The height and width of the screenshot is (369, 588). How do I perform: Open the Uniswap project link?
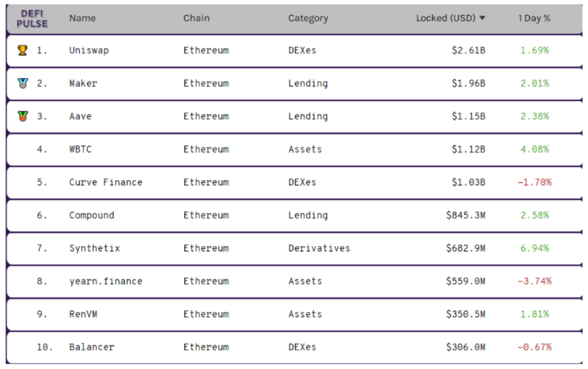pos(89,50)
